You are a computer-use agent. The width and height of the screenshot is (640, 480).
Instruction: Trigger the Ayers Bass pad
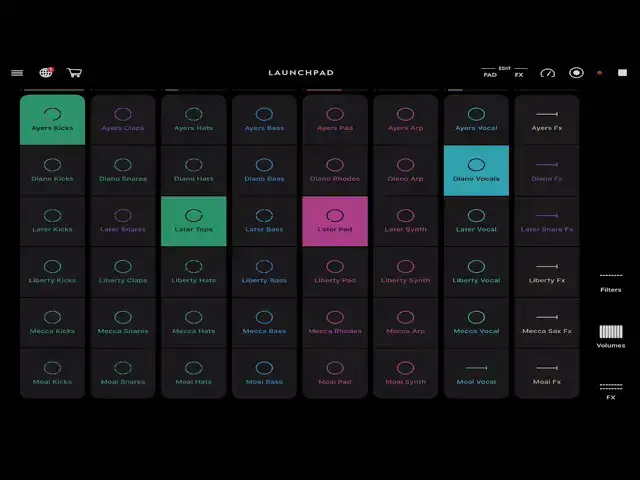[x=264, y=120]
